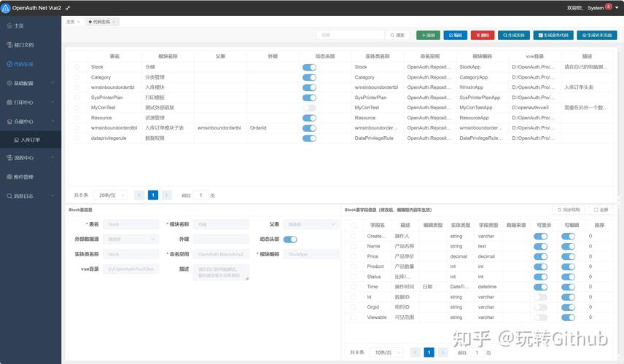Enable 可显示 switch for Viewable field
This screenshot has width=624, height=364.
(x=540, y=317)
